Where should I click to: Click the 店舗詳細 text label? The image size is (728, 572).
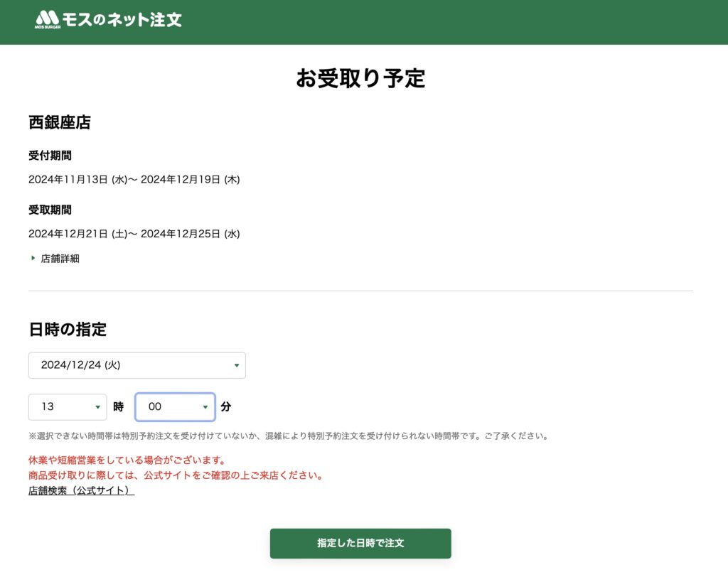coord(60,259)
